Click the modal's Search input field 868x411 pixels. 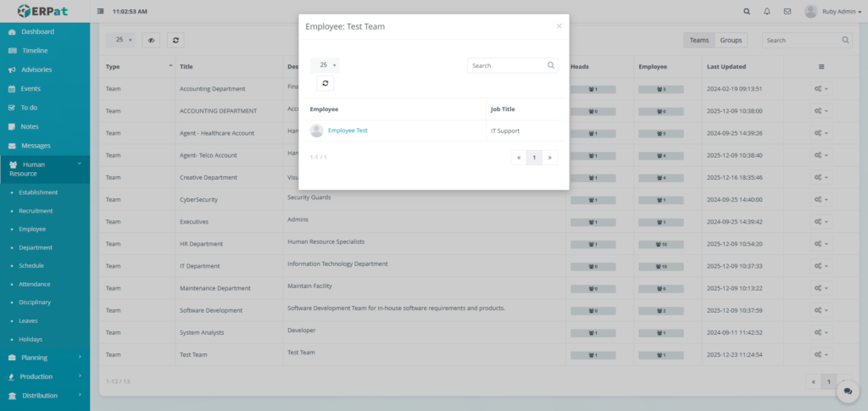click(506, 65)
